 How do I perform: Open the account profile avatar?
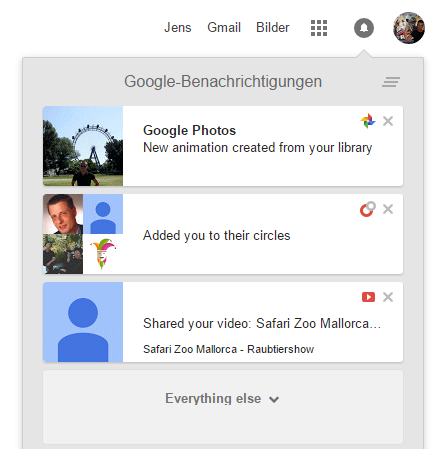point(409,28)
